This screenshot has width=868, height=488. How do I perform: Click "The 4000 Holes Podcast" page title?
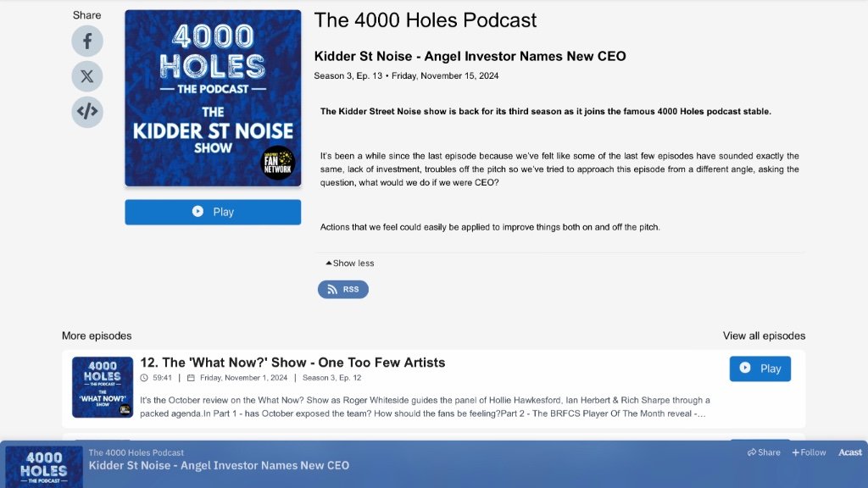[x=426, y=20]
